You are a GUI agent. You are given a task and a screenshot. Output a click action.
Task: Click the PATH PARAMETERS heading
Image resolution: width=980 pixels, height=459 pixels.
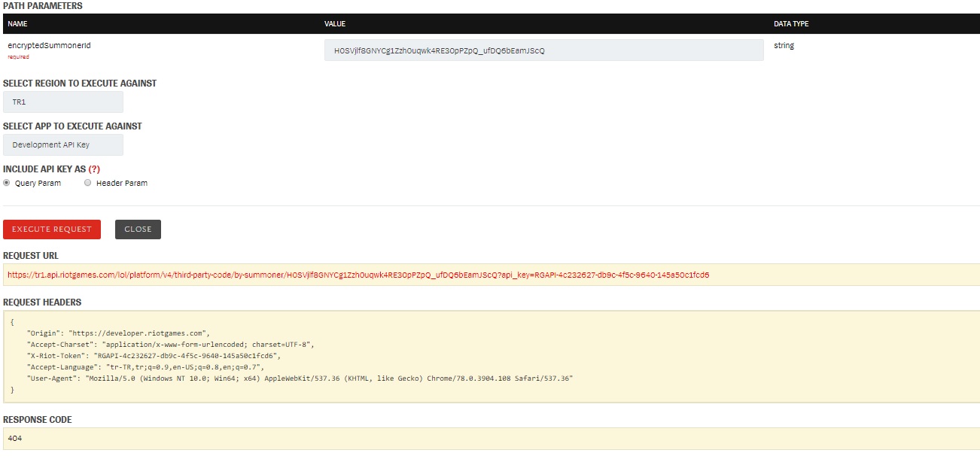tap(43, 6)
